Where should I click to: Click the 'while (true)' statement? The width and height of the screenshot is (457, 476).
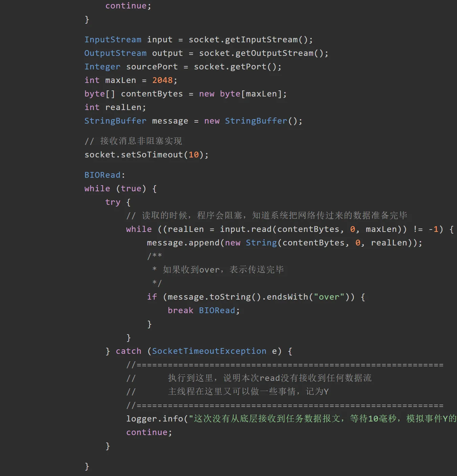tap(115, 189)
